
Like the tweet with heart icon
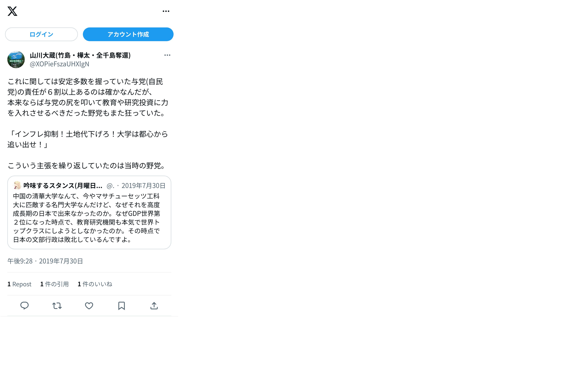[x=89, y=306]
